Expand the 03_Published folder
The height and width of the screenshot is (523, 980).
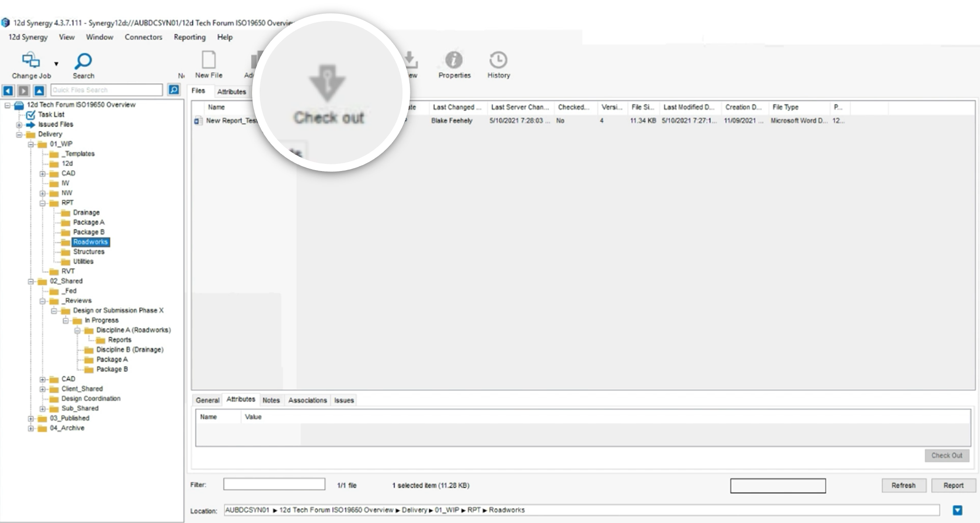(x=31, y=419)
